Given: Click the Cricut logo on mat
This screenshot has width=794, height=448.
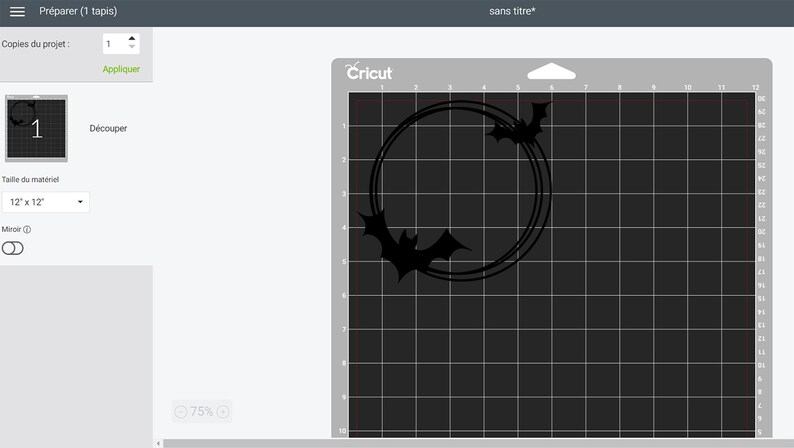Looking at the screenshot, I should pos(369,71).
